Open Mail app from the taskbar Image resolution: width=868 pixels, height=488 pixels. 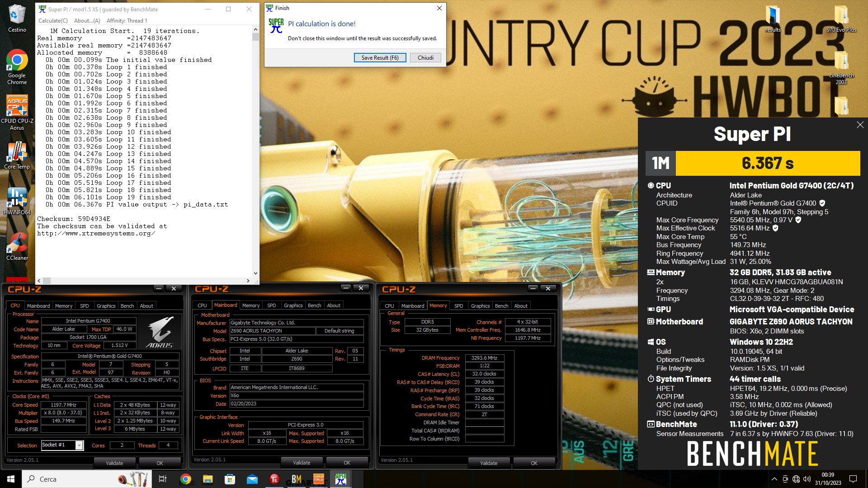click(252, 479)
